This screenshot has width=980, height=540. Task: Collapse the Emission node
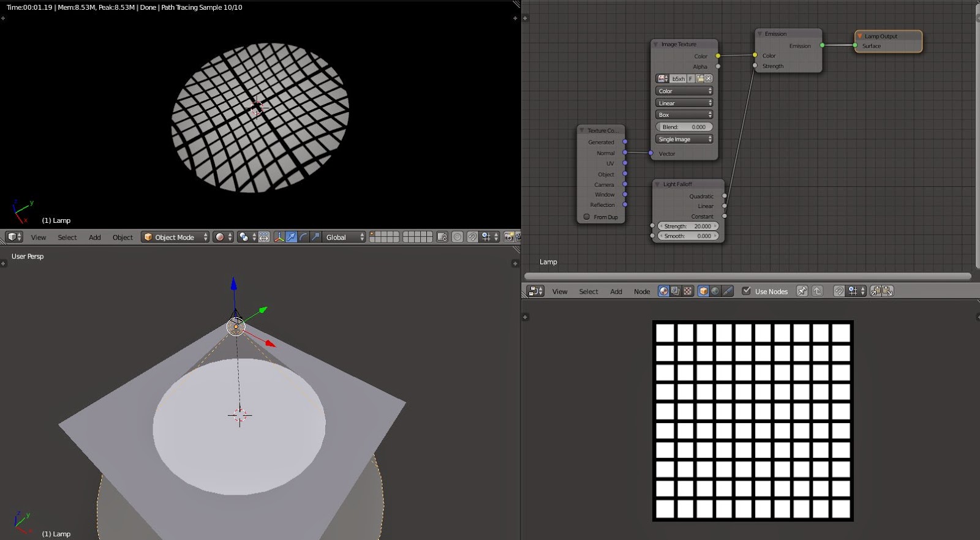click(759, 34)
